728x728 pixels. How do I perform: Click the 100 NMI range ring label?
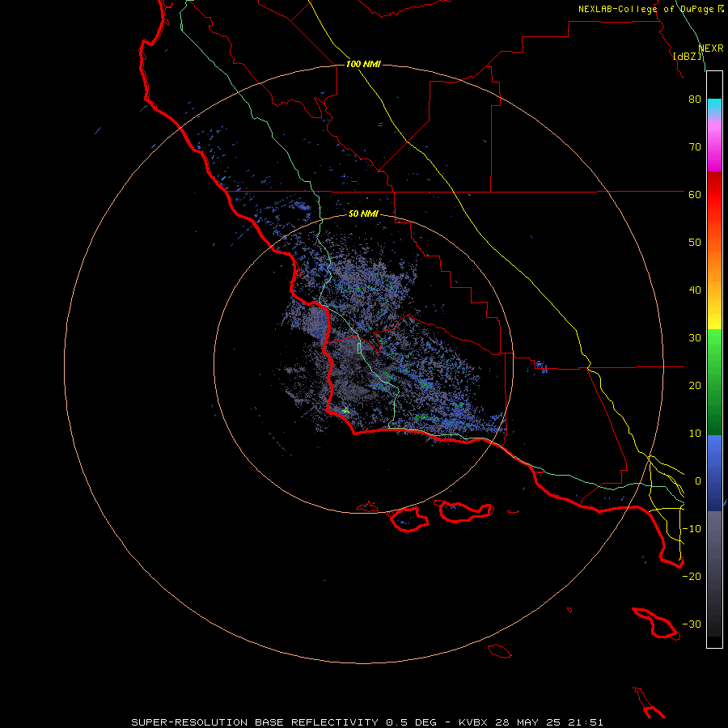363,64
